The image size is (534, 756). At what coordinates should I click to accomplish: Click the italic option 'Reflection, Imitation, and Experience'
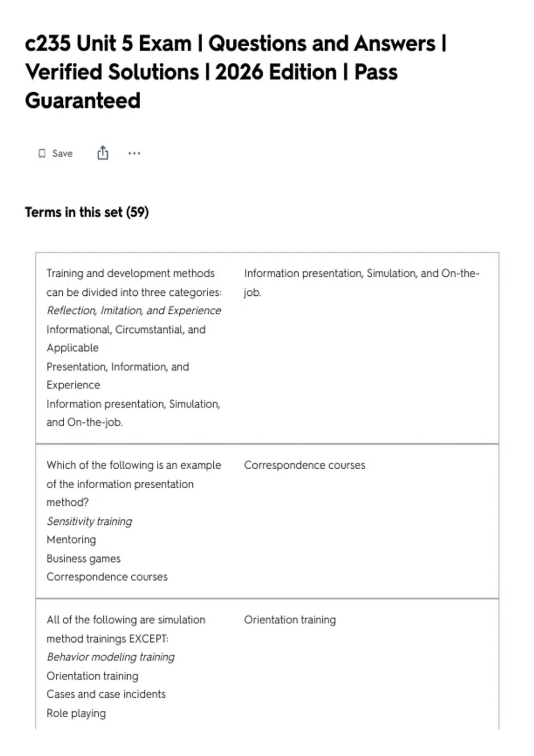point(134,310)
